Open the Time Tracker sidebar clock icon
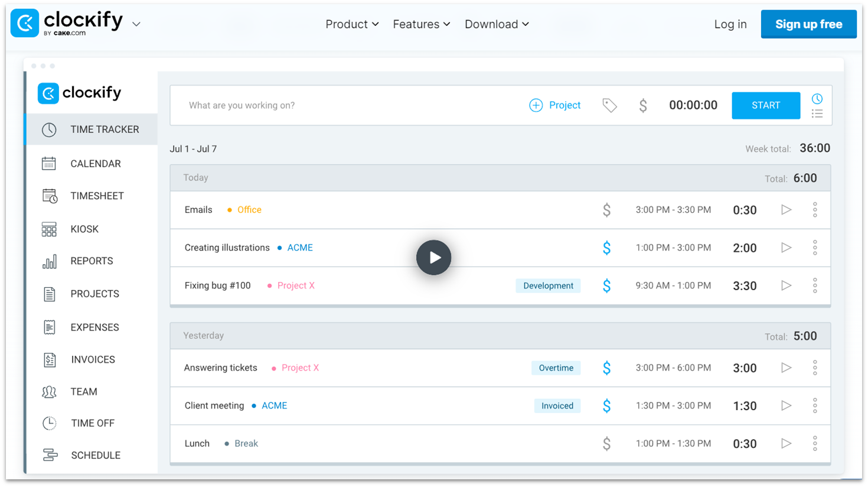Image resolution: width=868 pixels, height=487 pixels. click(x=49, y=129)
